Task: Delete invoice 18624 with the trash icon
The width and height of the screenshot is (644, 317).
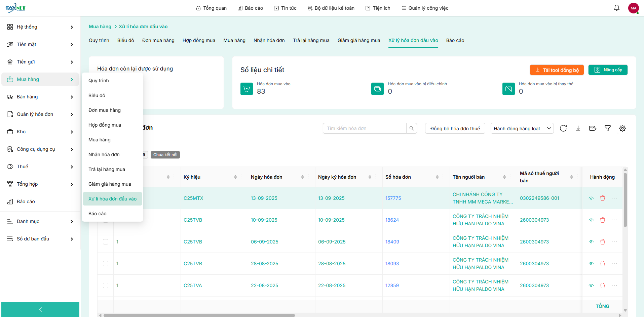Action: 603,220
